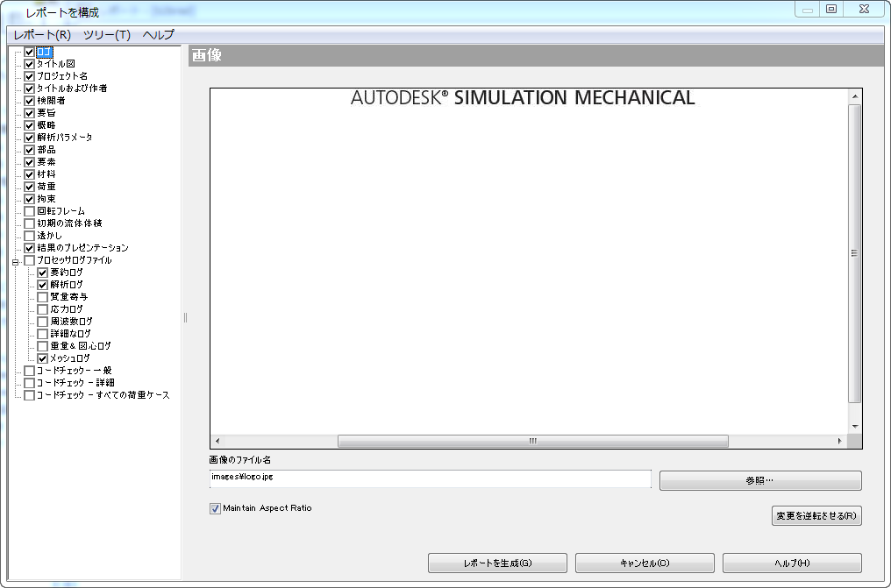Select the コードチェック - 詳細 tree label
This screenshot has height=588, width=891.
click(x=75, y=383)
